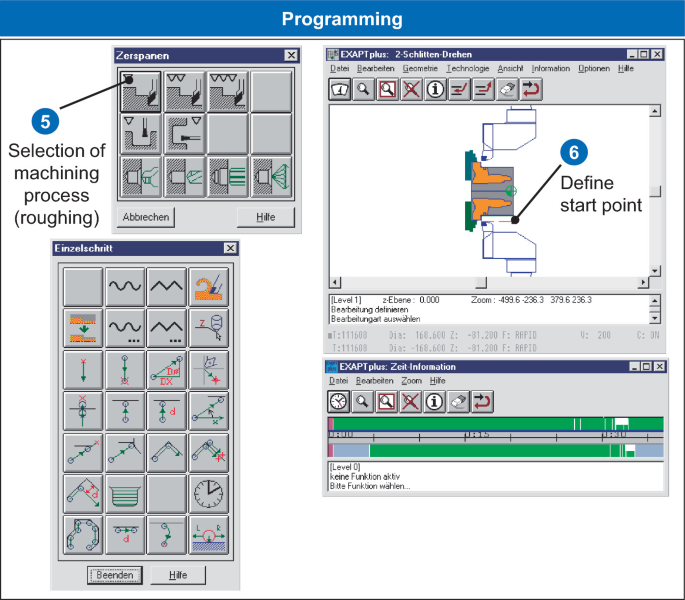Select the Z cylinder pointer icon
Image resolution: width=685 pixels, height=600 pixels.
click(x=209, y=328)
